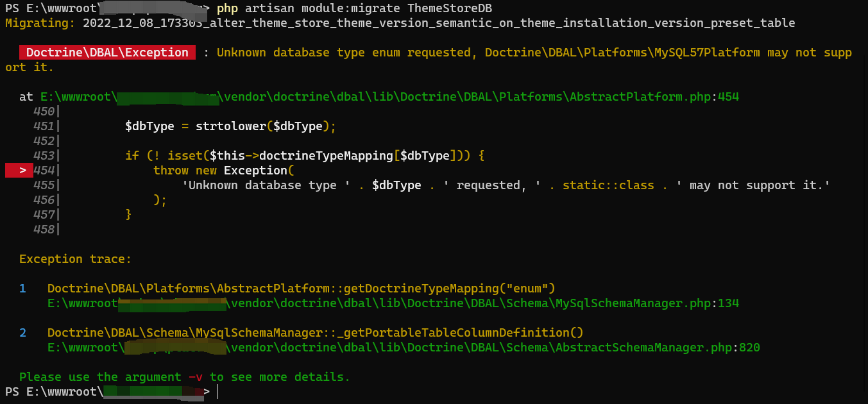Click trace entry 2 _getPortableTableColumnDefinition()
This screenshot has width=868, height=404.
coord(315,333)
